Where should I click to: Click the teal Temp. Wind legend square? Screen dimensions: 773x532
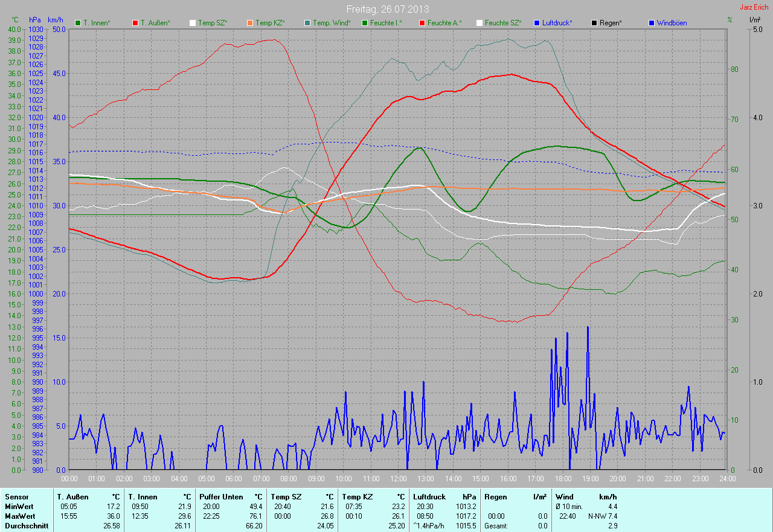[307, 23]
